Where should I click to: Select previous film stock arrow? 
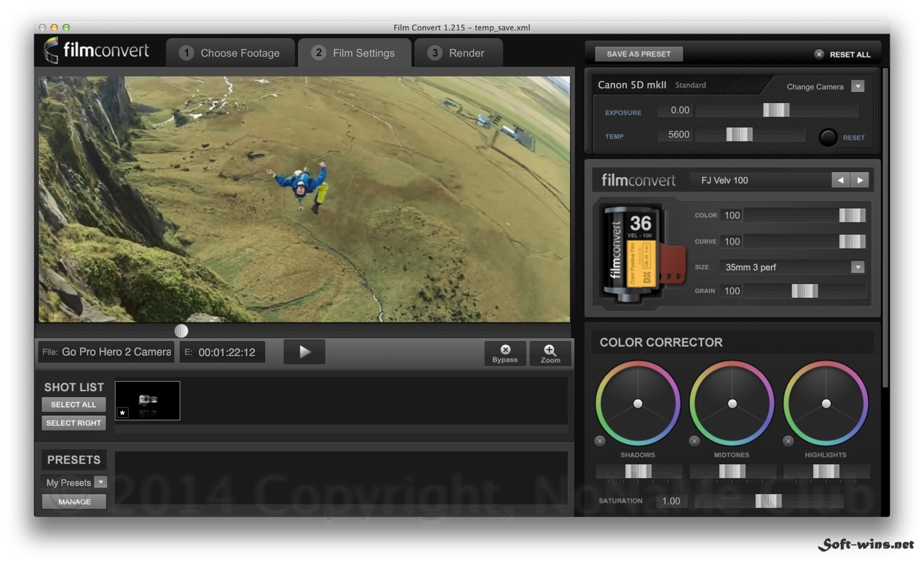tap(840, 180)
